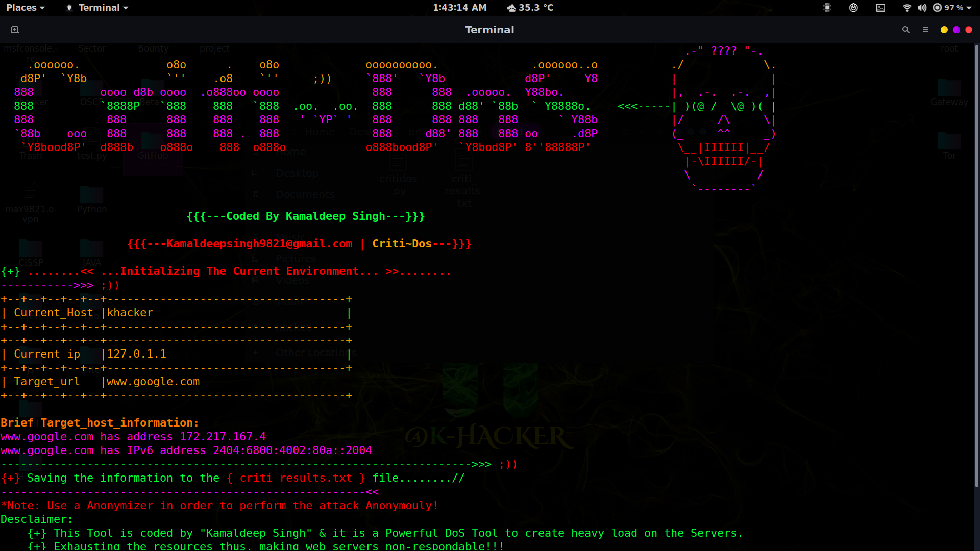Click the 'This Tool is coded by' line
Viewport: 980px width, 551px height.
pyautogui.click(x=385, y=533)
